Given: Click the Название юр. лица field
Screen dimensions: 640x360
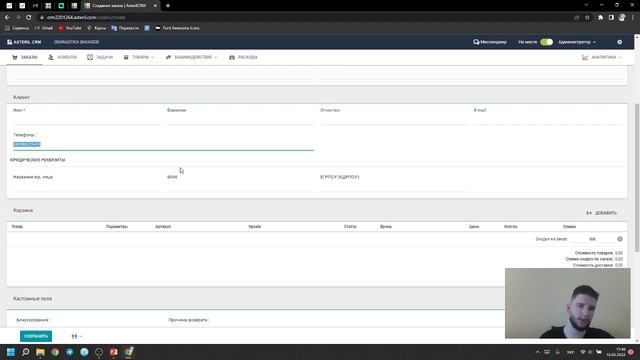Looking at the screenshot, I should 86,186.
